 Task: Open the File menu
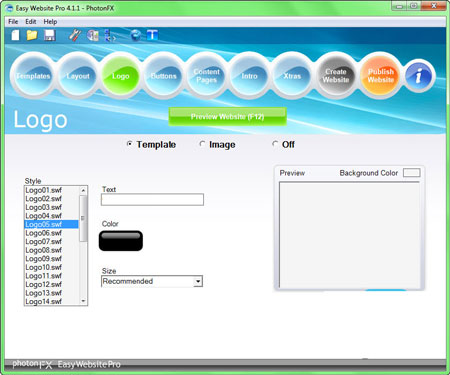click(x=13, y=22)
